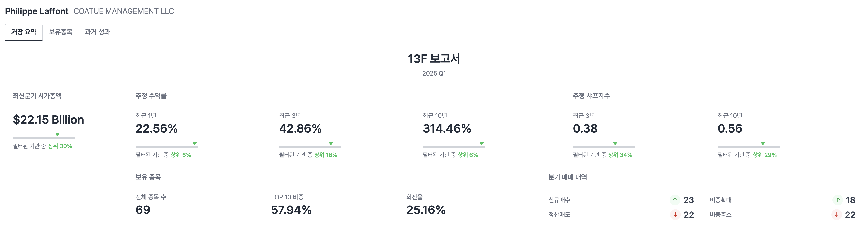Click green up arrow beside 신규매수
The image size is (868, 235).
pyautogui.click(x=675, y=200)
